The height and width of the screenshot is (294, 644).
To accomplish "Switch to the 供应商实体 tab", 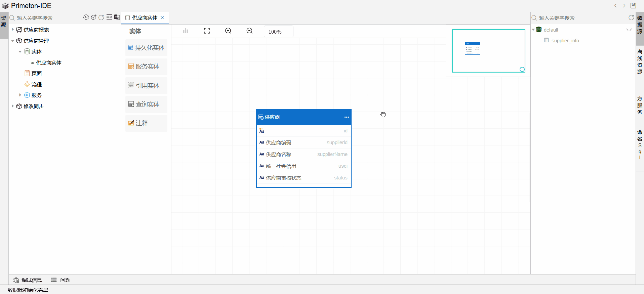I will [145, 18].
